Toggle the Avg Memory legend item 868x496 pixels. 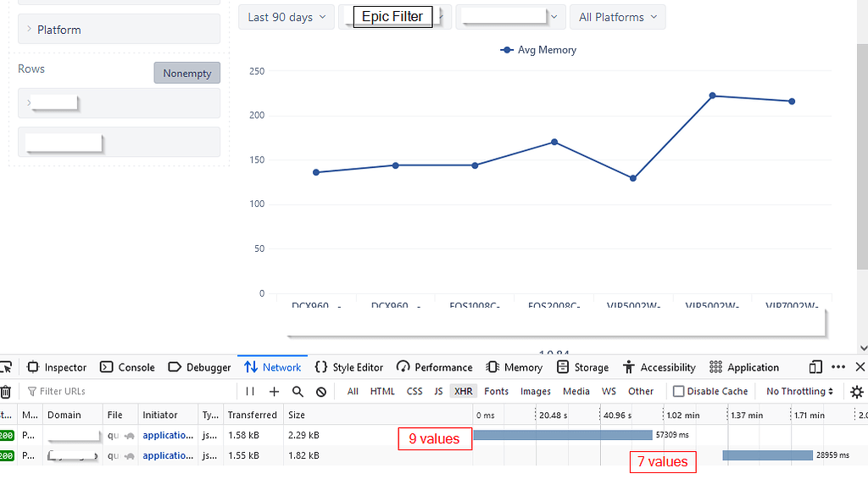537,50
